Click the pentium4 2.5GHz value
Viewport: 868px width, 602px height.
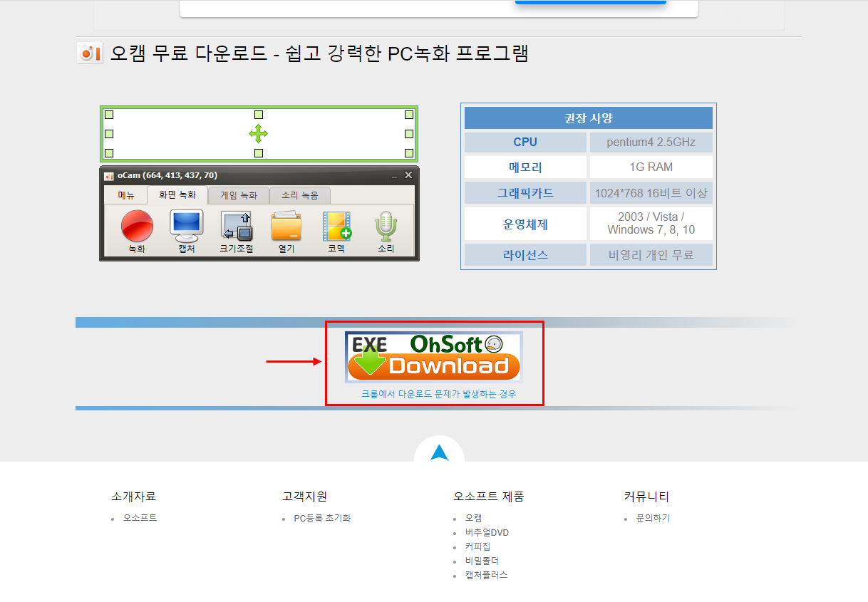coord(651,142)
